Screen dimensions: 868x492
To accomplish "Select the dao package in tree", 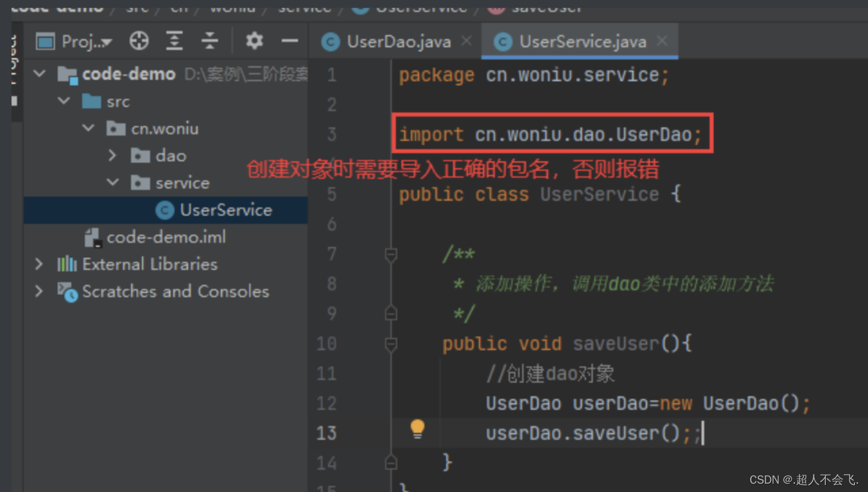I will (171, 156).
